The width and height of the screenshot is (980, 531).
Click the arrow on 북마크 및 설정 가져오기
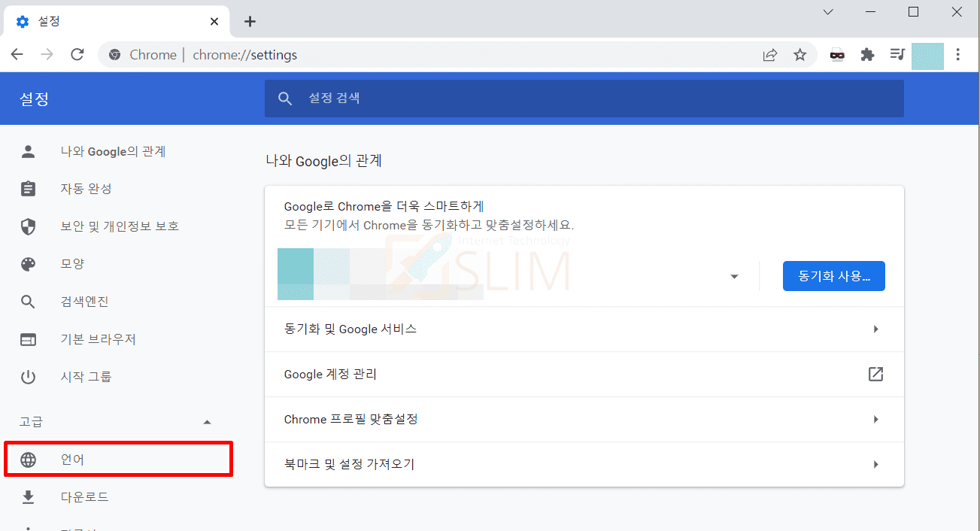pyautogui.click(x=875, y=464)
